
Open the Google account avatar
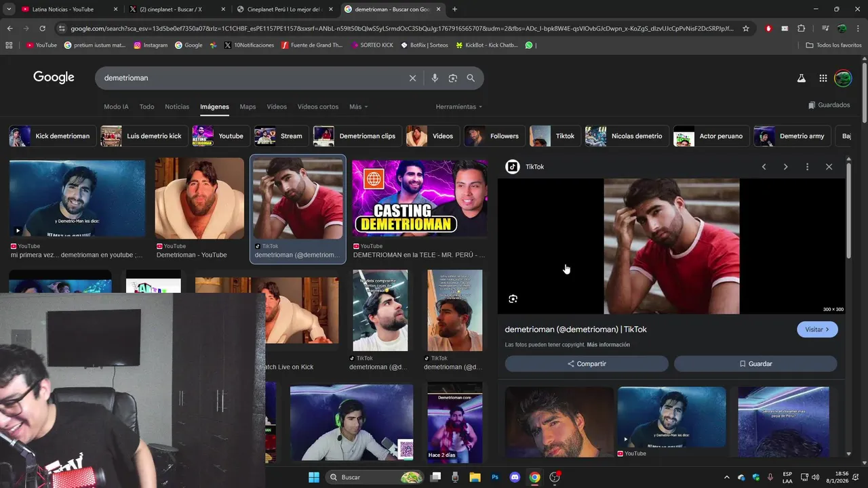click(843, 78)
